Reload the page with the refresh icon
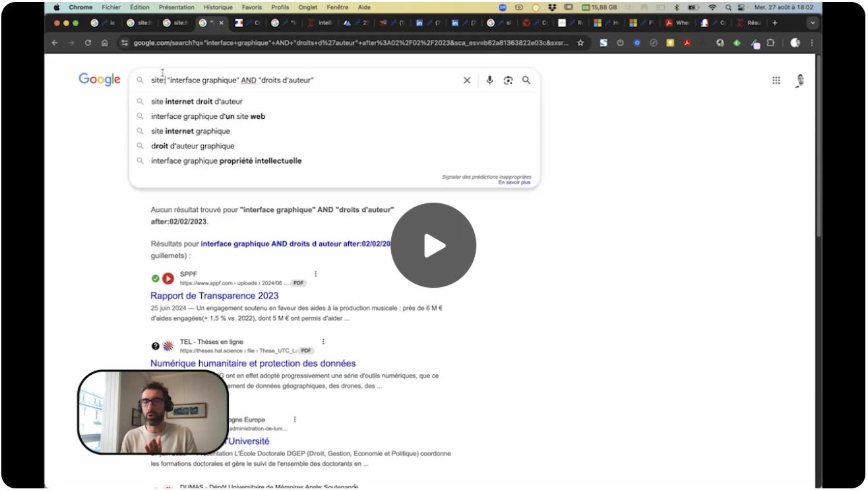This screenshot has height=491, width=868. pos(88,43)
